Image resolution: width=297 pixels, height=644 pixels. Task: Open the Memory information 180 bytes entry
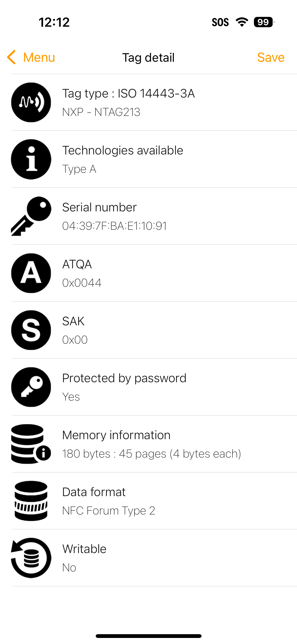151,444
